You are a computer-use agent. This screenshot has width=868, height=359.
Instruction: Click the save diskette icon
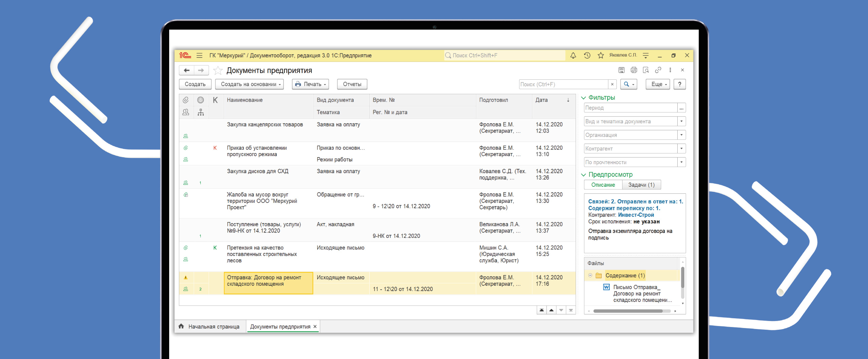[x=621, y=70]
